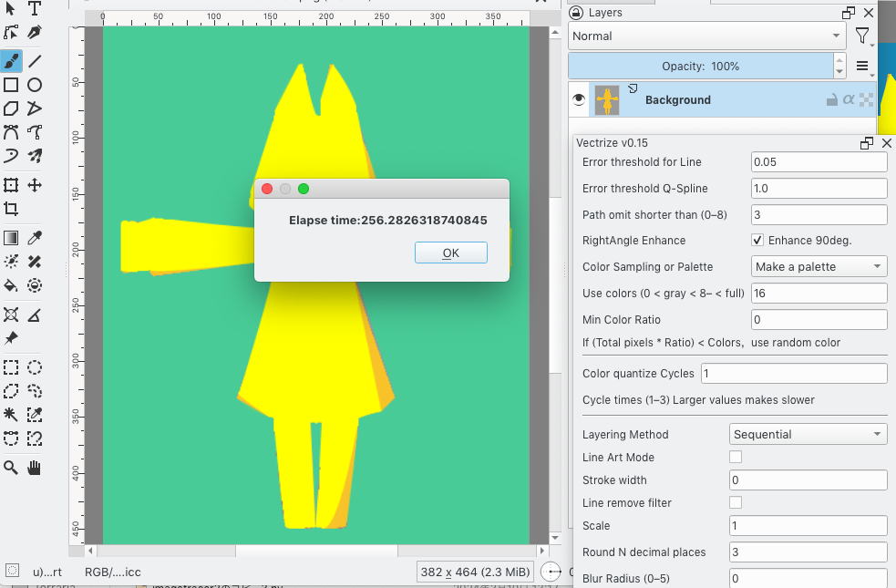This screenshot has height=588, width=896.
Task: Hide the Background layer with eye icon
Action: pos(578,100)
